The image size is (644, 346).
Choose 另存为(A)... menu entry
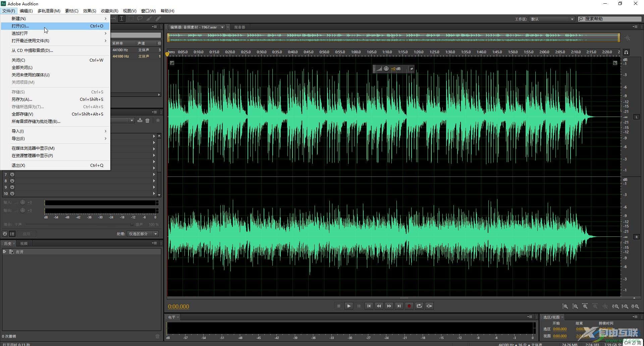click(56, 99)
